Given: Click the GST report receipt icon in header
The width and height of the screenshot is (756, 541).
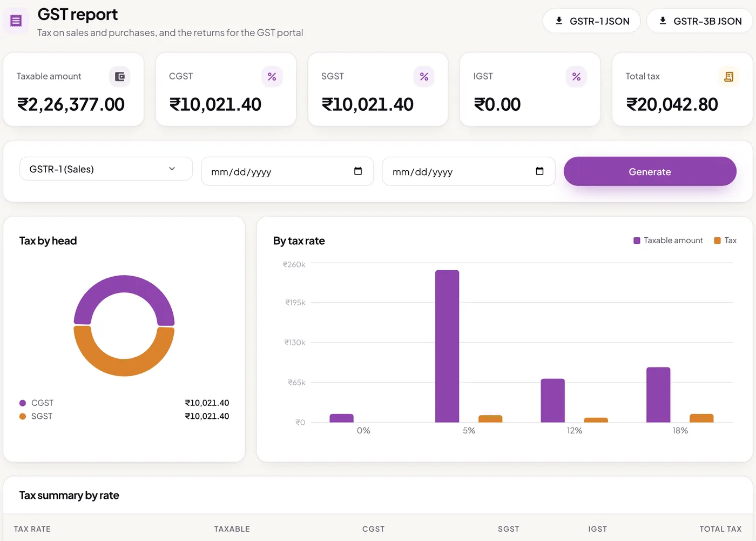Looking at the screenshot, I should coord(16,21).
